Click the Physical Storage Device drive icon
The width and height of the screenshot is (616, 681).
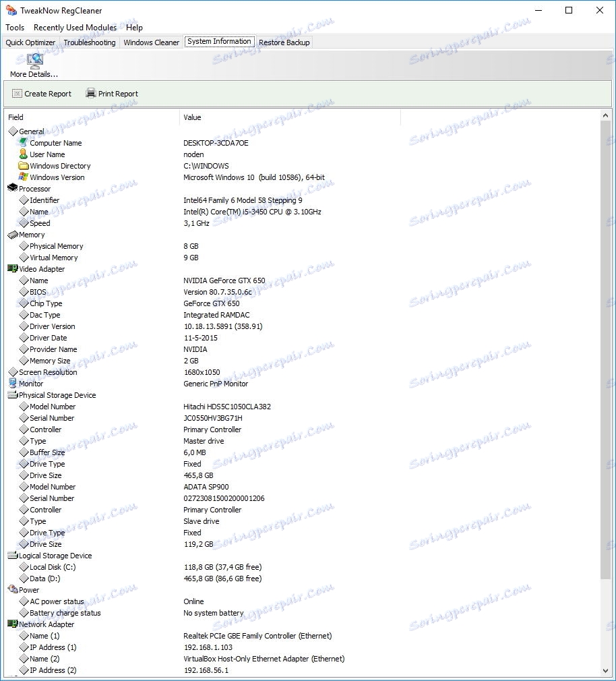13,395
